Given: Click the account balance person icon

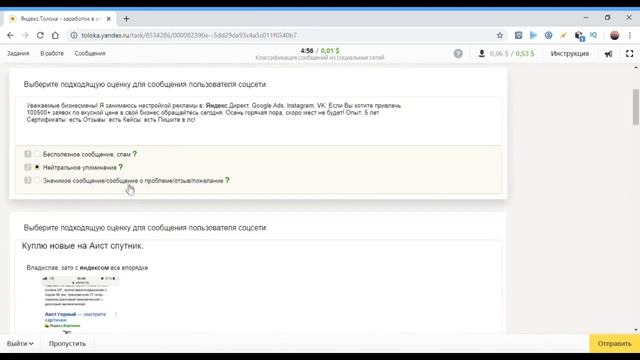Looking at the screenshot, I should [x=482, y=53].
